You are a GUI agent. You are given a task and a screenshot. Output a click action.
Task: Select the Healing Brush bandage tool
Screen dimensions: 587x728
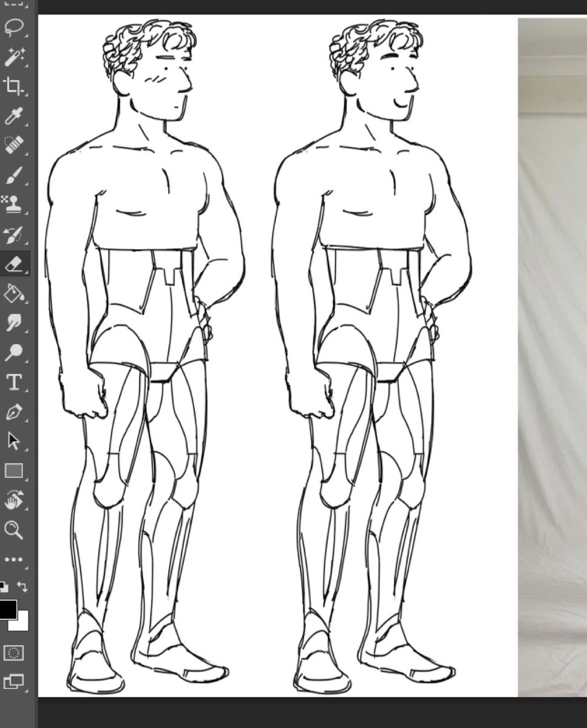coord(13,146)
